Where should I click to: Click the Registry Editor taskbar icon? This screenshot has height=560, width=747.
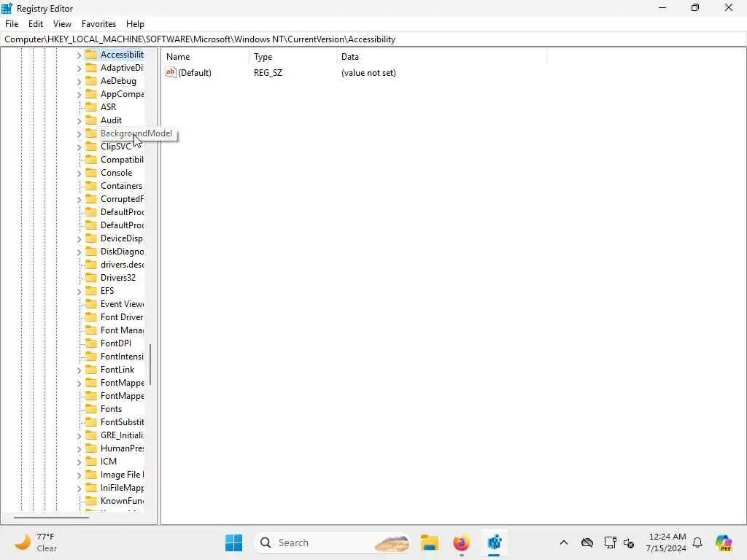(x=494, y=542)
